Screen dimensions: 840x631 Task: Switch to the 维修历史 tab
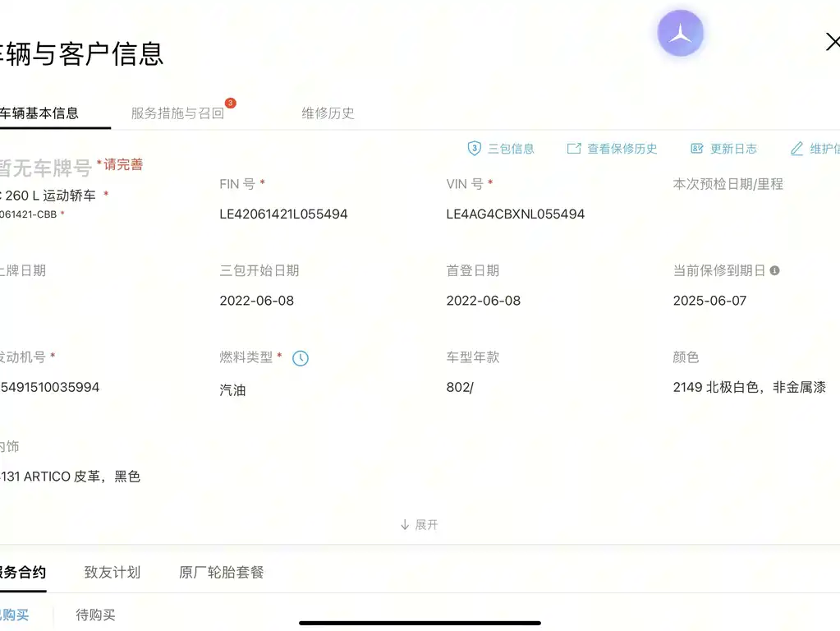coord(328,113)
